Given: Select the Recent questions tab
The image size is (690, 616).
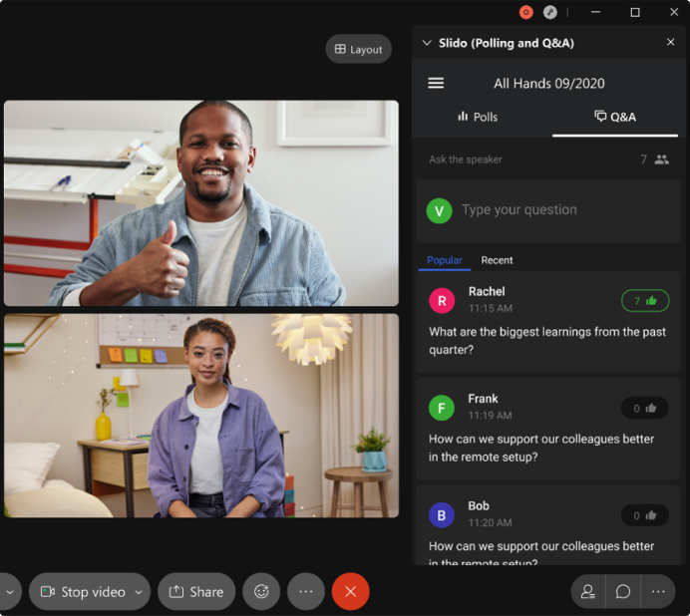Looking at the screenshot, I should pos(497,260).
